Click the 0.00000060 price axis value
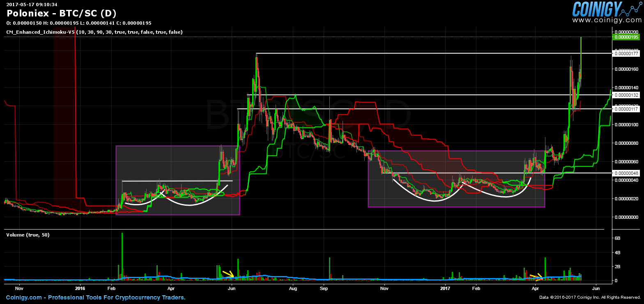Screen dimensions: 644x304 click(626, 162)
